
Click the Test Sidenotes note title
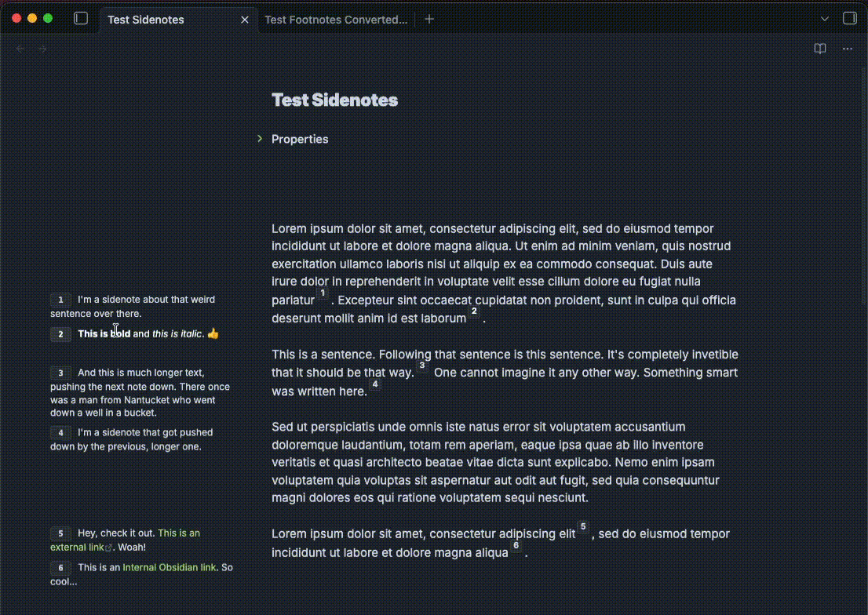[x=334, y=100]
